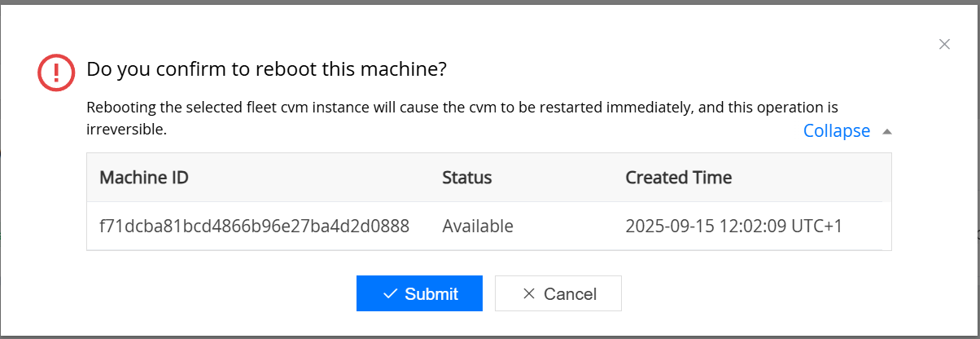Click the word 'irreversible' in the warning
Image resolution: width=980 pixels, height=339 pixels.
coord(126,129)
